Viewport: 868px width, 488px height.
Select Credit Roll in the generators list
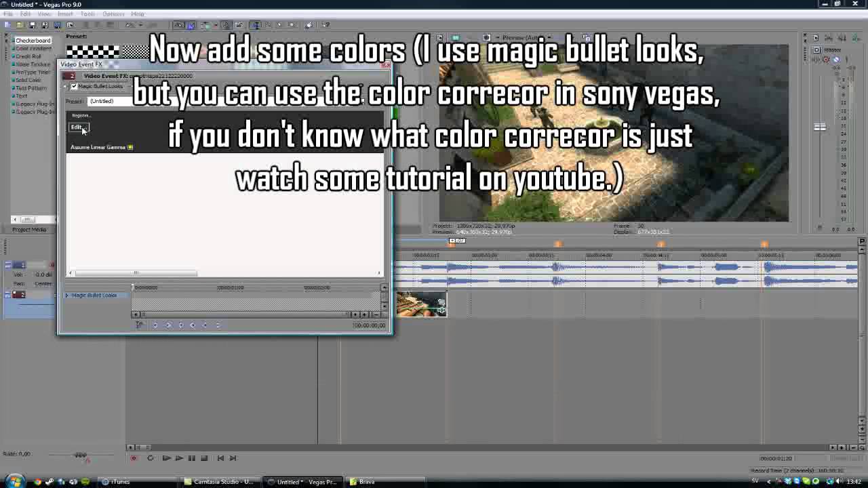pos(28,57)
